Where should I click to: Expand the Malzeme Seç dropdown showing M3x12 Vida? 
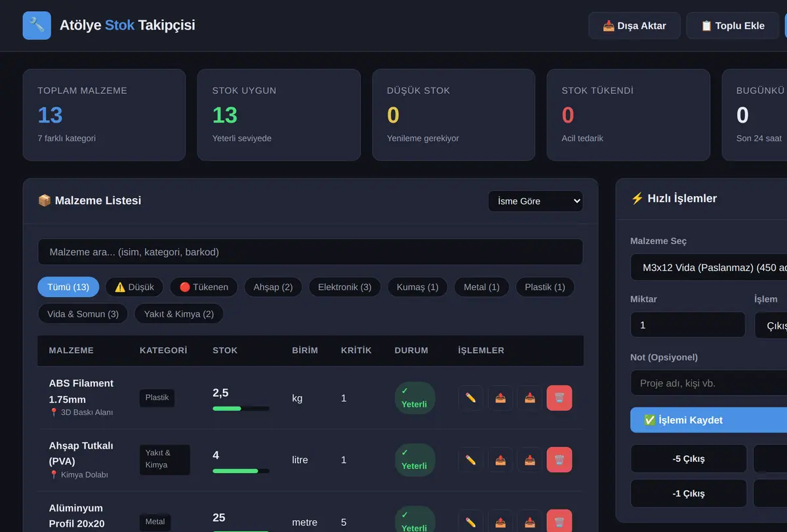[708, 268]
